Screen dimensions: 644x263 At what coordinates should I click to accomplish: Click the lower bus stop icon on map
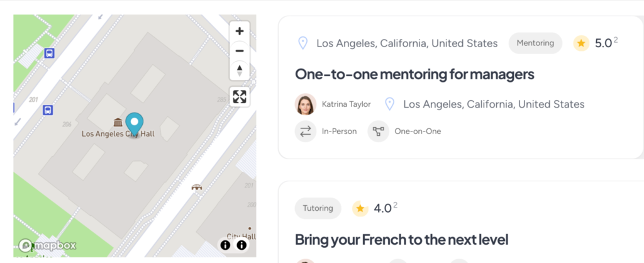tap(48, 110)
